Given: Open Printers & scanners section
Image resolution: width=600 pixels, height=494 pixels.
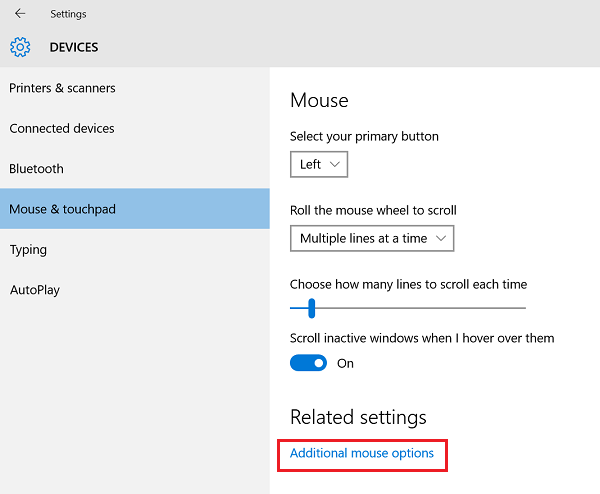Looking at the screenshot, I should [x=135, y=88].
